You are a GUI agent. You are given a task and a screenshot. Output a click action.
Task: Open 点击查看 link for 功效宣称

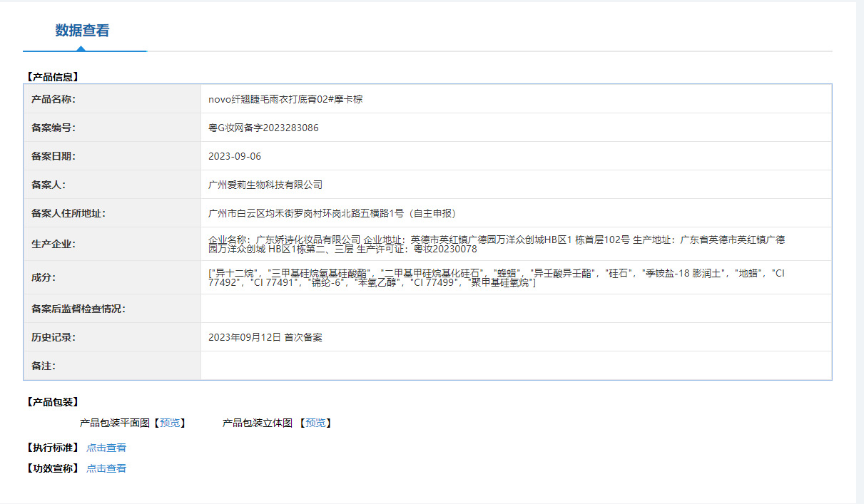pos(106,468)
